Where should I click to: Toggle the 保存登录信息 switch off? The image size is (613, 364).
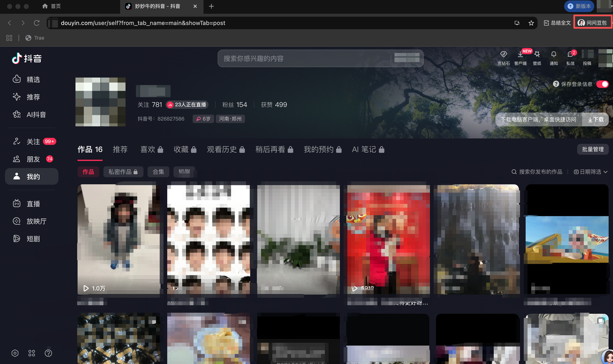click(602, 84)
